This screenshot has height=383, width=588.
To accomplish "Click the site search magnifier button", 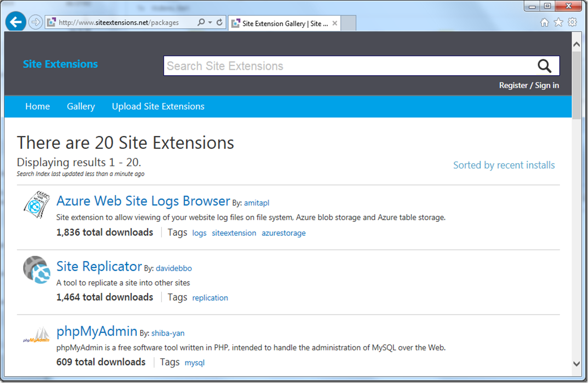I will [x=545, y=66].
